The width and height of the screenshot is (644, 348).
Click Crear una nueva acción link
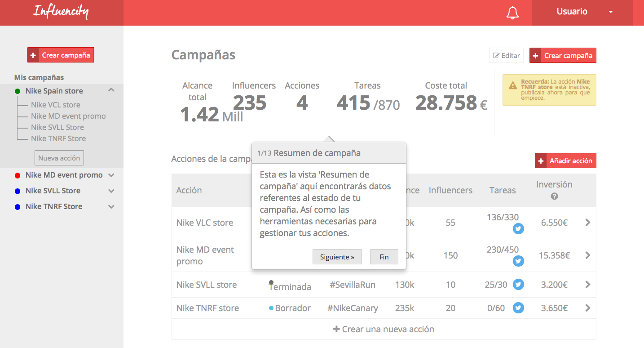tap(384, 329)
